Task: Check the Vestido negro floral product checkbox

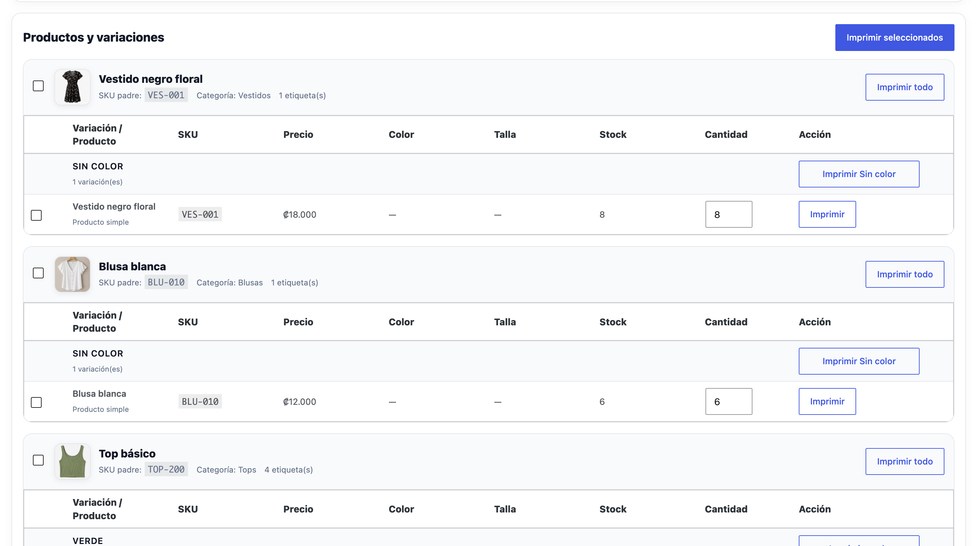Action: (x=38, y=86)
